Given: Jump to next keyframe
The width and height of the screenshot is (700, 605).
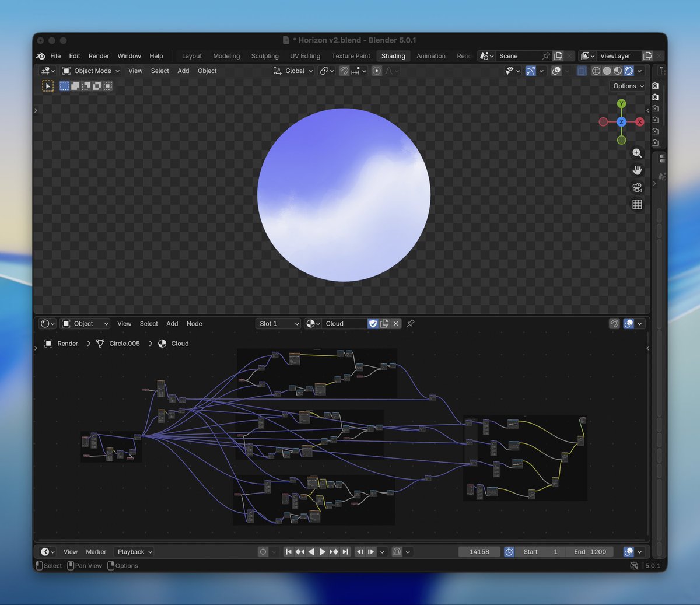Looking at the screenshot, I should coord(334,552).
